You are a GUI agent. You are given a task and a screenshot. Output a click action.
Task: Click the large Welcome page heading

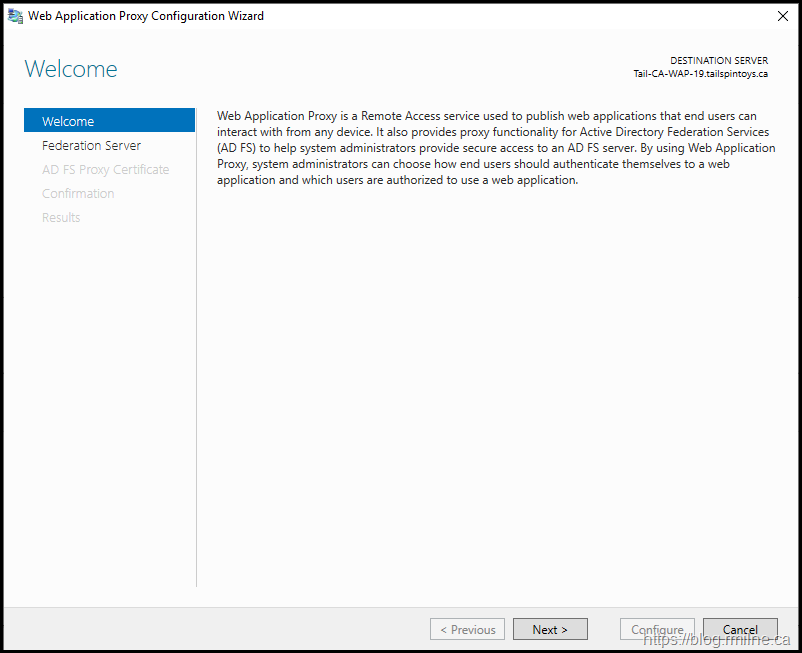tap(71, 69)
